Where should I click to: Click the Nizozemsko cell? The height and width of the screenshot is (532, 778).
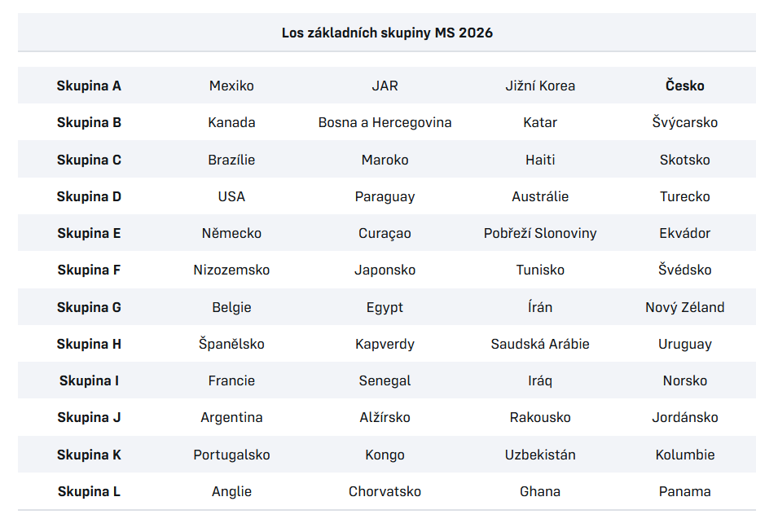pos(231,270)
